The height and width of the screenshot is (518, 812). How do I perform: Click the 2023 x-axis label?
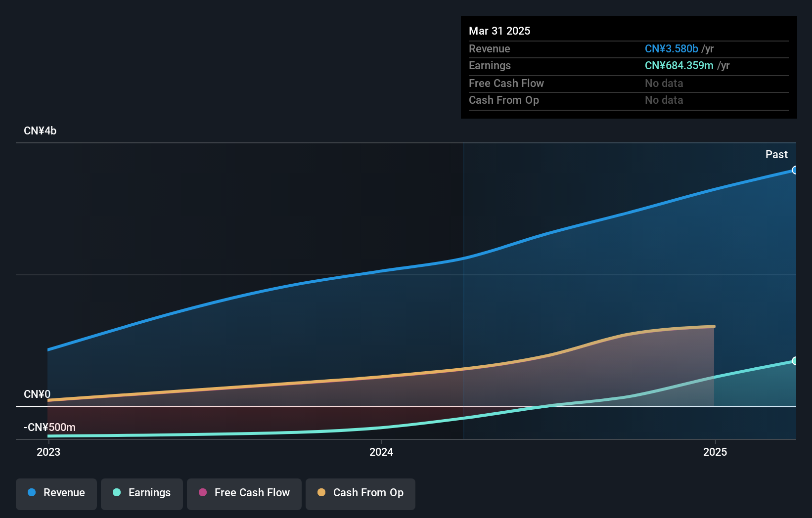point(48,452)
